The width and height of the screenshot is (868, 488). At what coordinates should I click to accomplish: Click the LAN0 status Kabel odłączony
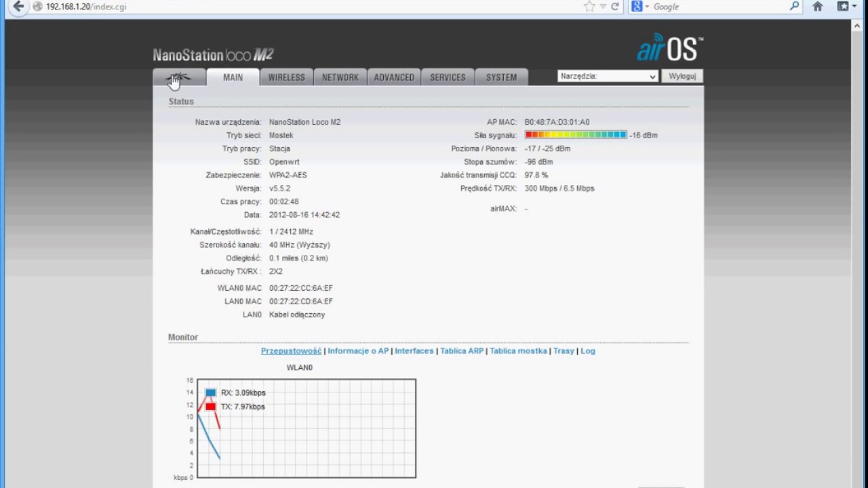pyautogui.click(x=297, y=314)
